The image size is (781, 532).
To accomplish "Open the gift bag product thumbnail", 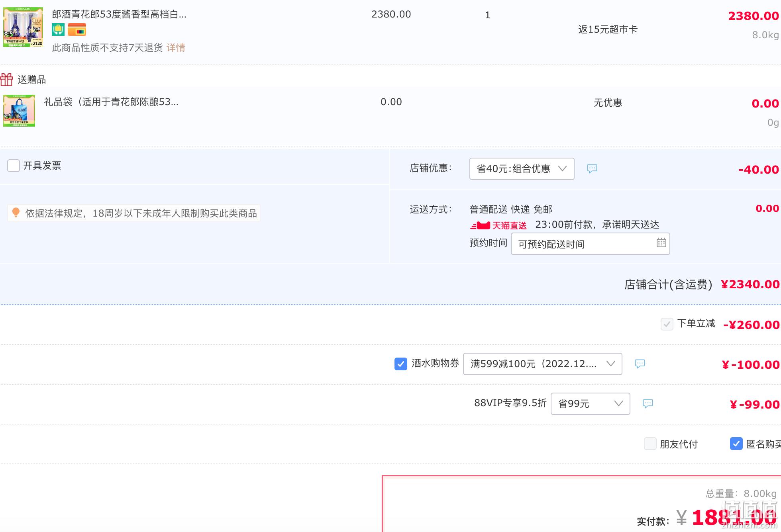I will (19, 111).
